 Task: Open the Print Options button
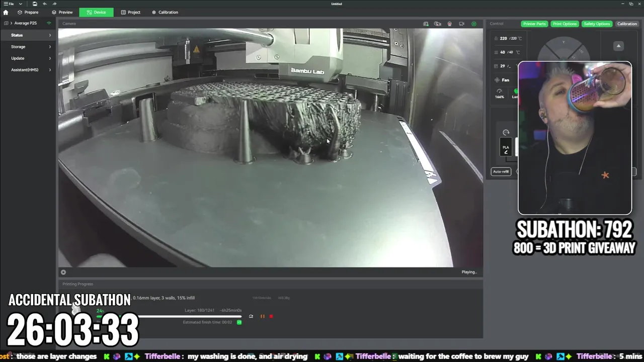point(565,24)
